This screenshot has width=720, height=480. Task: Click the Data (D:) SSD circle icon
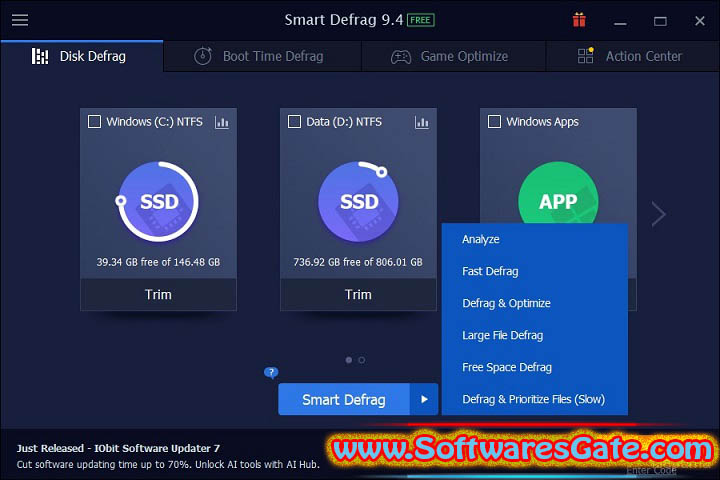(x=359, y=201)
